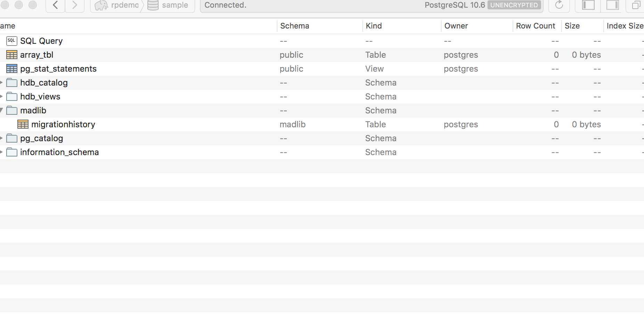Select the information_schema row name
The width and height of the screenshot is (644, 322).
click(59, 152)
